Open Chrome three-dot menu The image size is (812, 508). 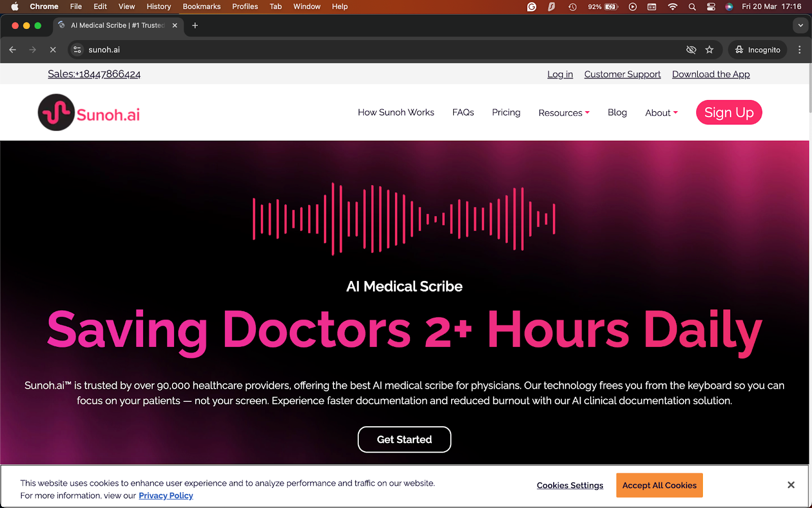tap(799, 50)
